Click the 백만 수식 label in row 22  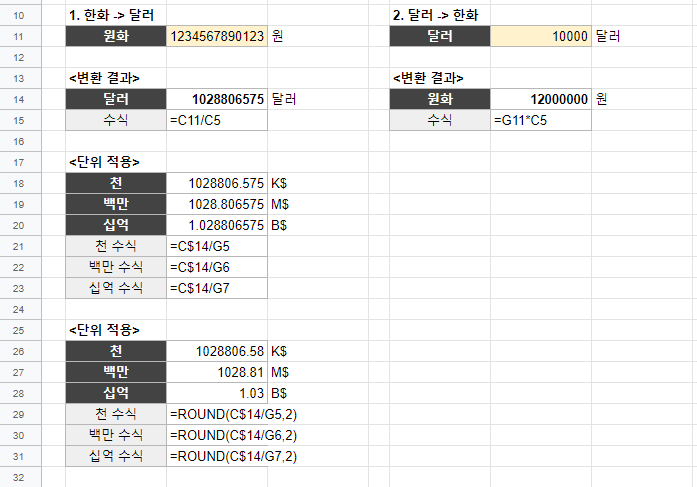click(116, 267)
